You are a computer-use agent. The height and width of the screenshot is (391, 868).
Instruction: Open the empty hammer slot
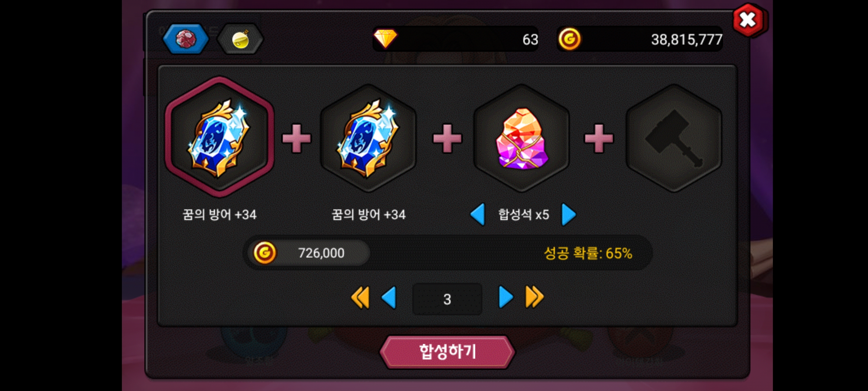coord(674,138)
